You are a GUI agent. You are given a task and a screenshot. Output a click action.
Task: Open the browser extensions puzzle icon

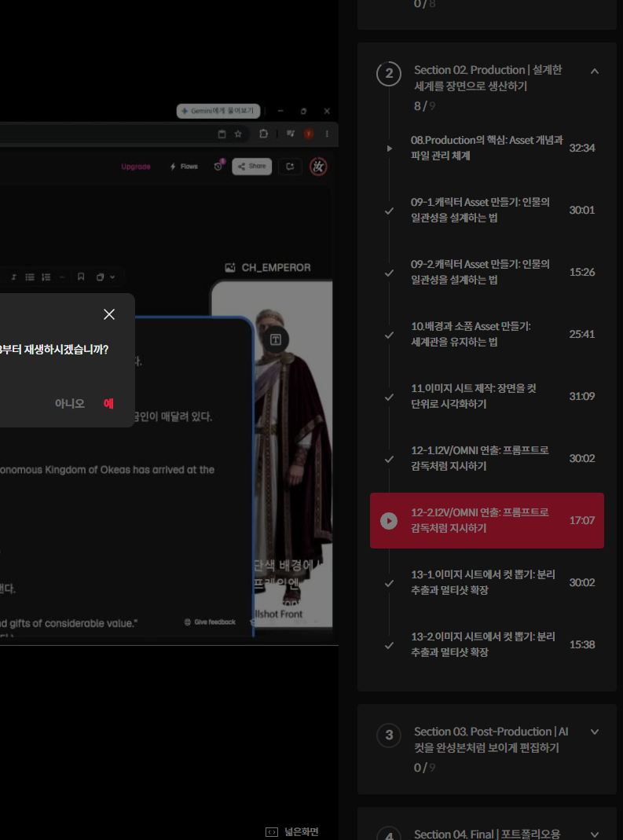coord(263,134)
